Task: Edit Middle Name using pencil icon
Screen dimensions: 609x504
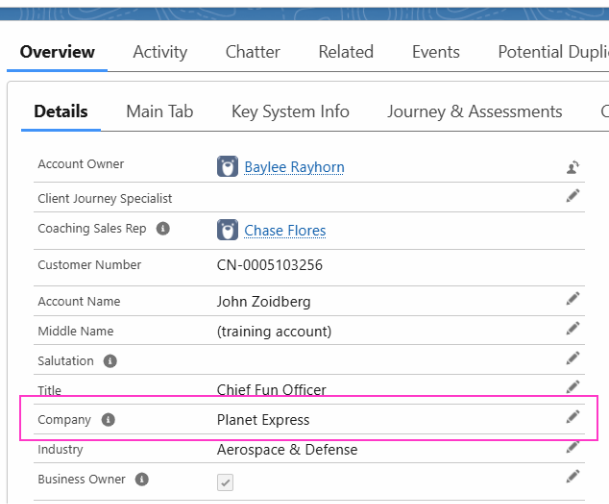Action: (x=573, y=328)
